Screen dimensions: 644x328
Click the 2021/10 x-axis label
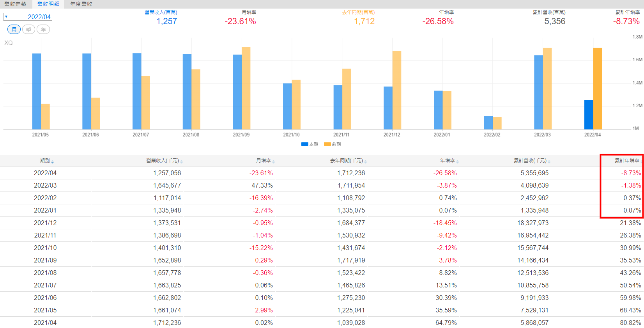[291, 135]
